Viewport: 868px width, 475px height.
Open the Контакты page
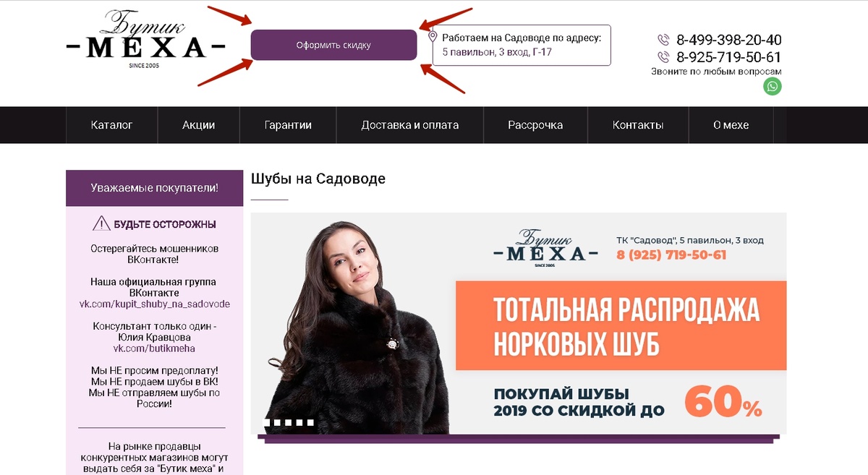pyautogui.click(x=638, y=125)
